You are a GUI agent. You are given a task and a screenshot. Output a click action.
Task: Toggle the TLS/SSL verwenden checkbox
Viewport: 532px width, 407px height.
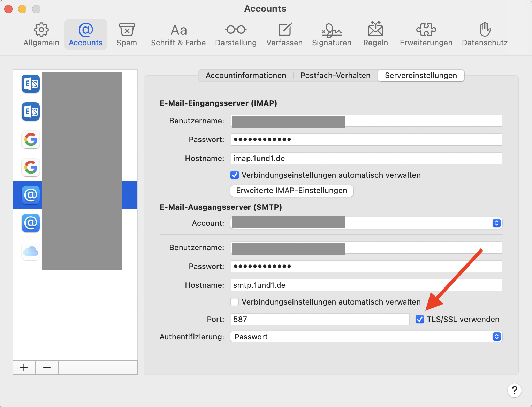click(x=420, y=319)
